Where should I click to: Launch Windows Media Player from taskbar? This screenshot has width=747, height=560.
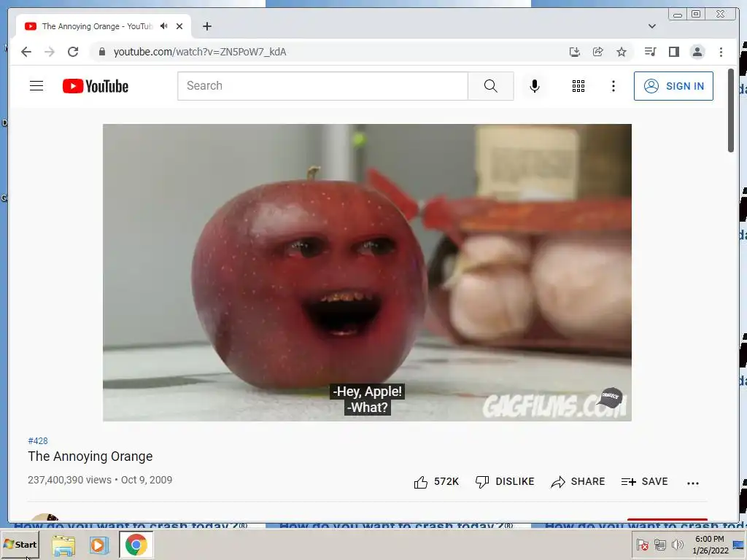[98, 545]
